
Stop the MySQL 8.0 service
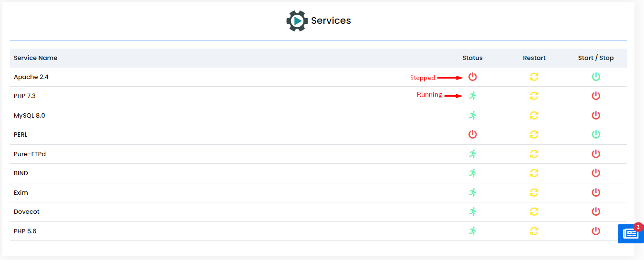pyautogui.click(x=596, y=115)
